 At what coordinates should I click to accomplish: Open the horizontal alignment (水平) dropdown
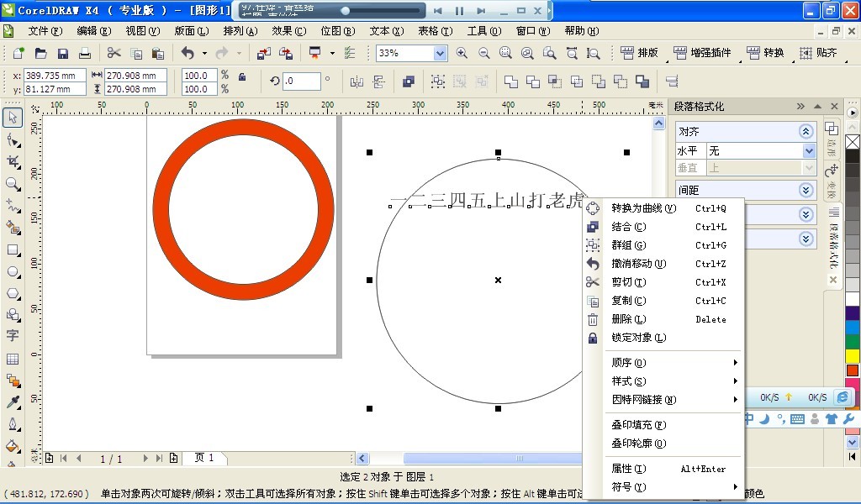point(809,151)
